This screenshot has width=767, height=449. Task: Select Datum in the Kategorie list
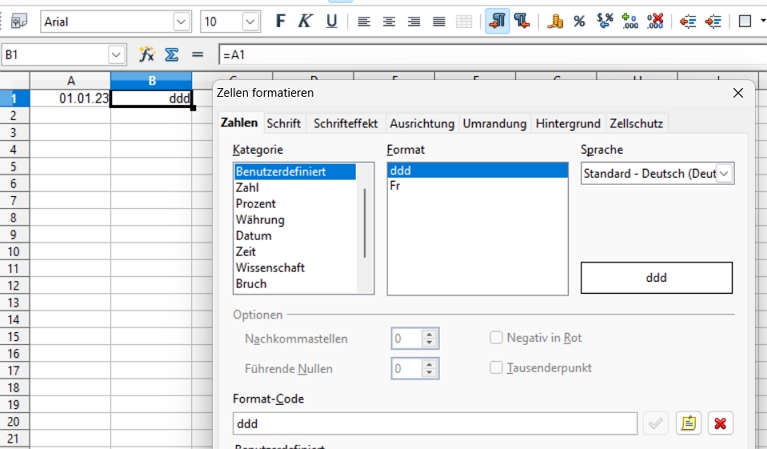tap(254, 236)
